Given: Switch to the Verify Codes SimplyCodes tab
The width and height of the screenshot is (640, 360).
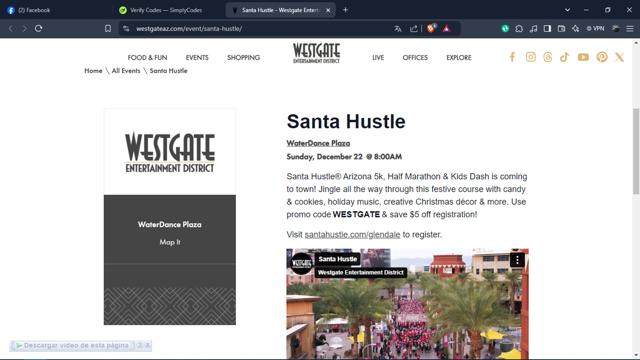Looking at the screenshot, I should 167,10.
